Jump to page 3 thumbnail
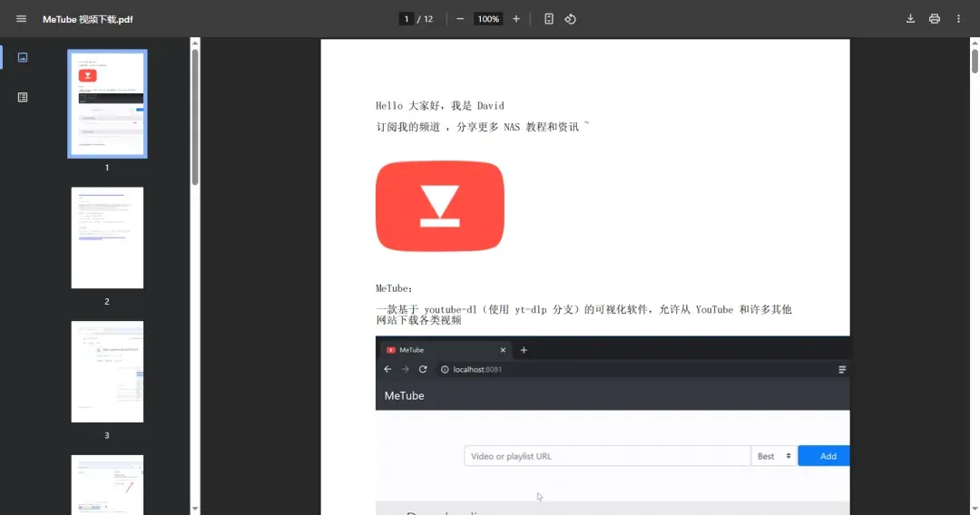 point(107,372)
